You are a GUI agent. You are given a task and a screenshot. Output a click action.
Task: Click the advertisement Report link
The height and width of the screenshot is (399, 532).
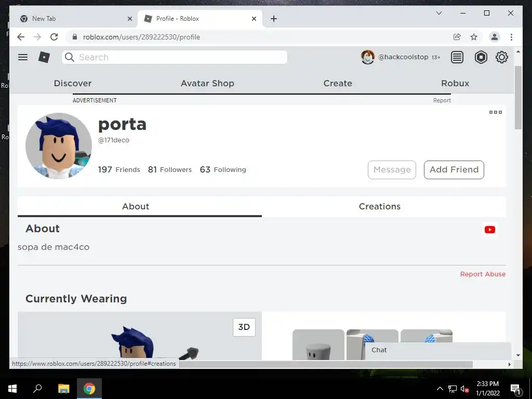[x=442, y=100]
